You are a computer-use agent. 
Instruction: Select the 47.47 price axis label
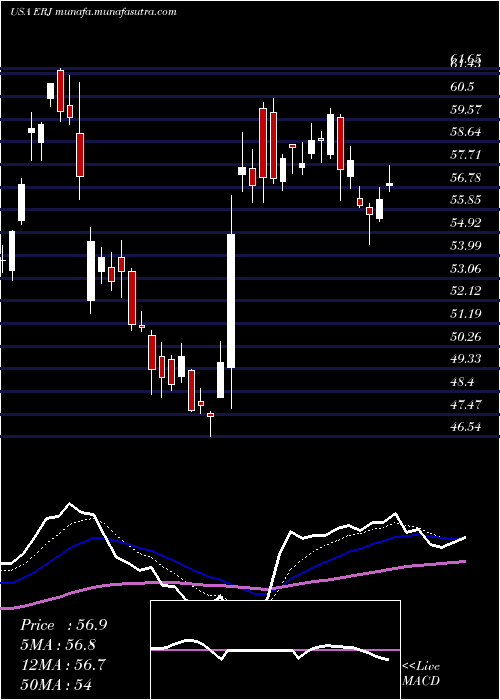466,404
